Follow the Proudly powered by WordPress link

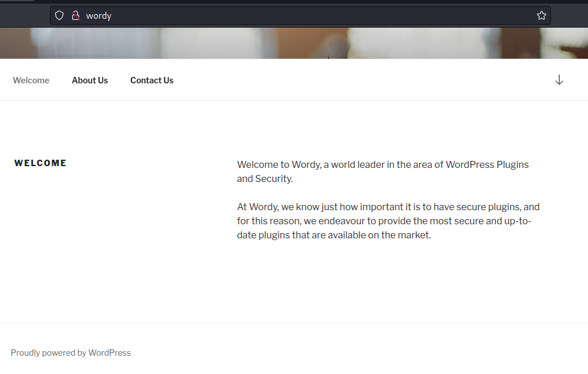pos(70,353)
